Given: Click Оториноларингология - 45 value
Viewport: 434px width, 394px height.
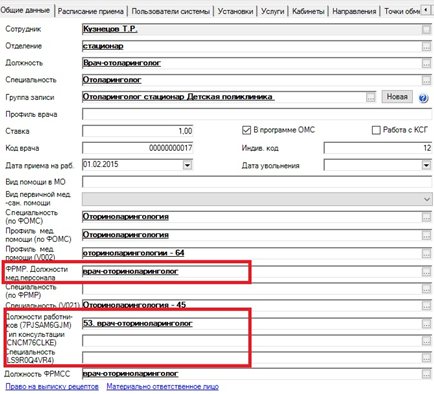Looking at the screenshot, I should pos(134,305).
